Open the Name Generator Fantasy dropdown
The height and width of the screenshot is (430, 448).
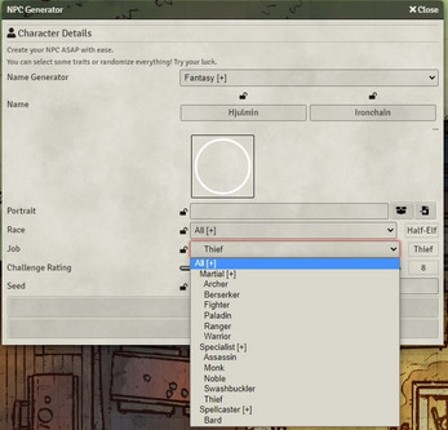click(x=309, y=78)
